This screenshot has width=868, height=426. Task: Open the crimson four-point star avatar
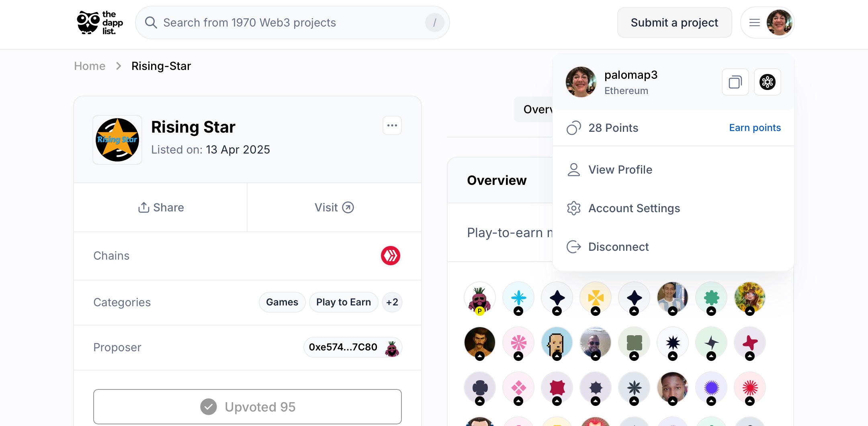[x=750, y=343]
